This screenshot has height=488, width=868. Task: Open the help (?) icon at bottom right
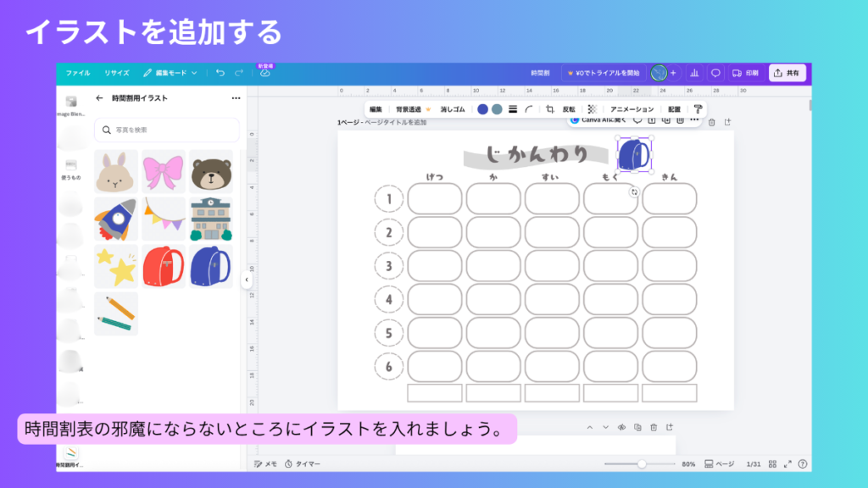click(801, 463)
